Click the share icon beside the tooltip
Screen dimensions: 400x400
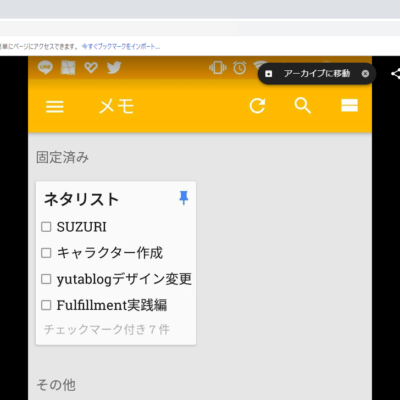coord(396,74)
